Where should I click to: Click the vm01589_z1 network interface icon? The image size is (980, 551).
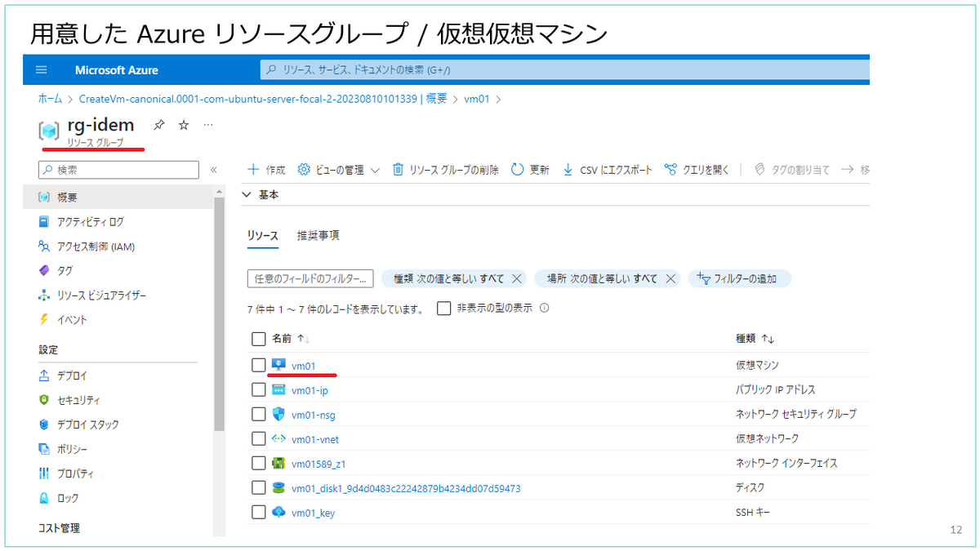click(x=279, y=464)
